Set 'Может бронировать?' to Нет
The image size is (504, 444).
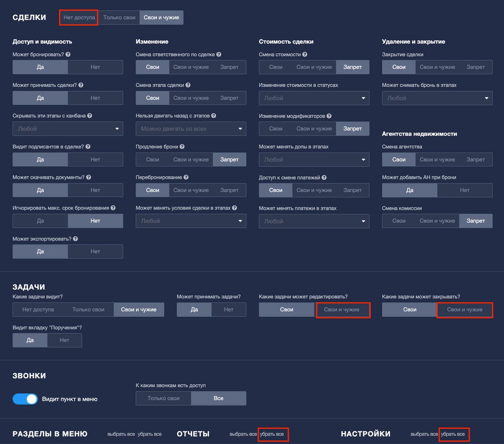(95, 67)
